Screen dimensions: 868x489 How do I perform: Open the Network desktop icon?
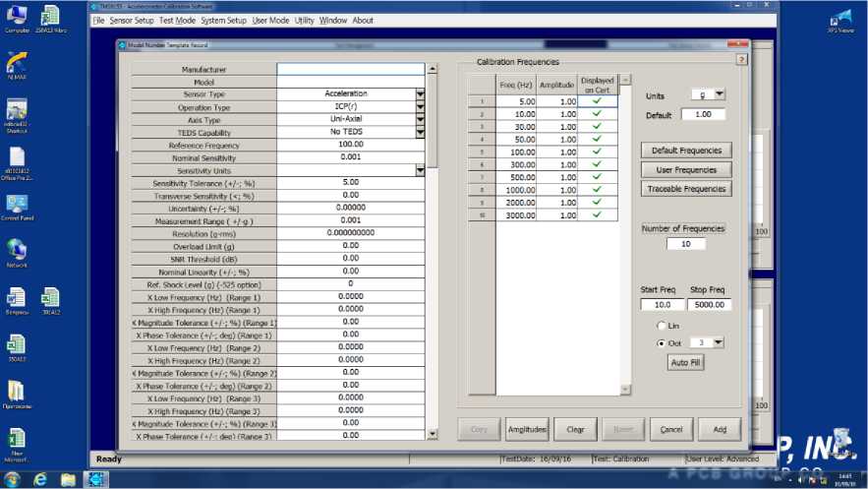[x=17, y=250]
